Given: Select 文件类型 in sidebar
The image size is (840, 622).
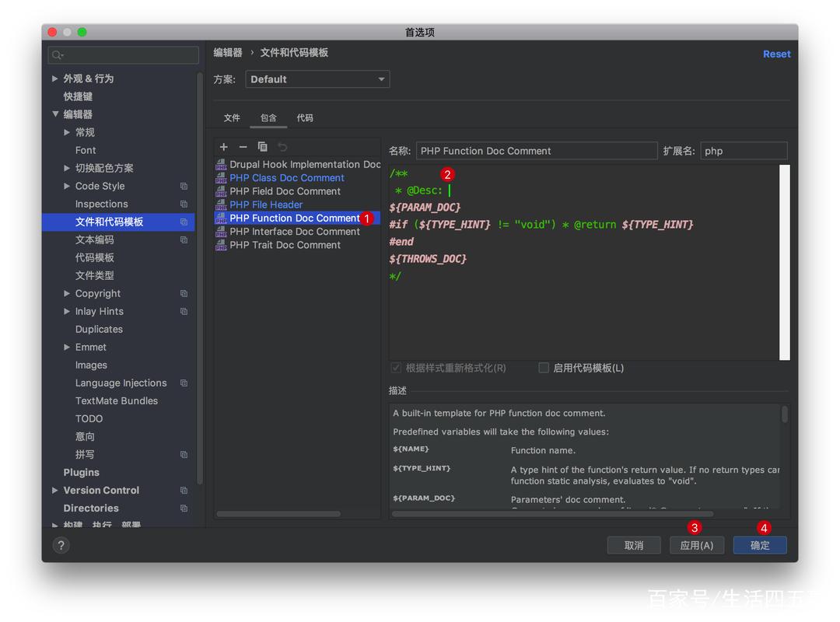Looking at the screenshot, I should point(94,275).
